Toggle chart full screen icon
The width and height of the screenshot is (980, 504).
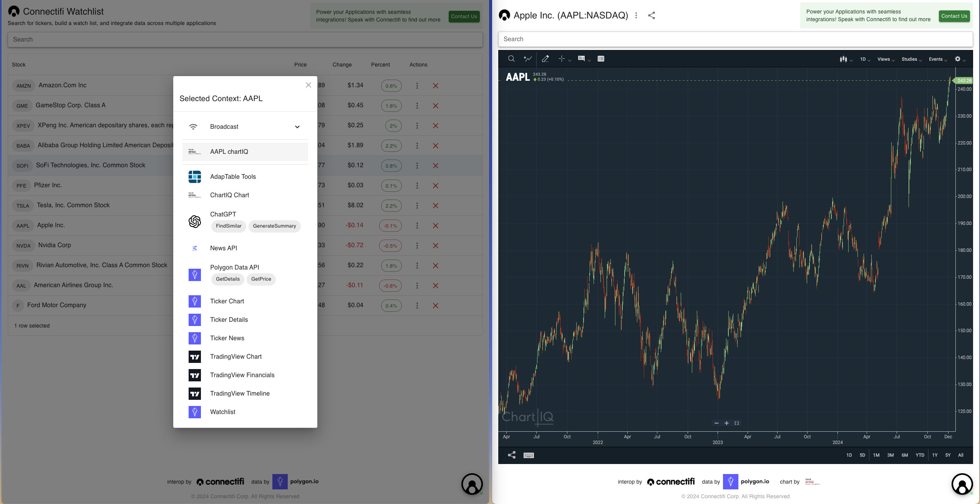click(736, 423)
